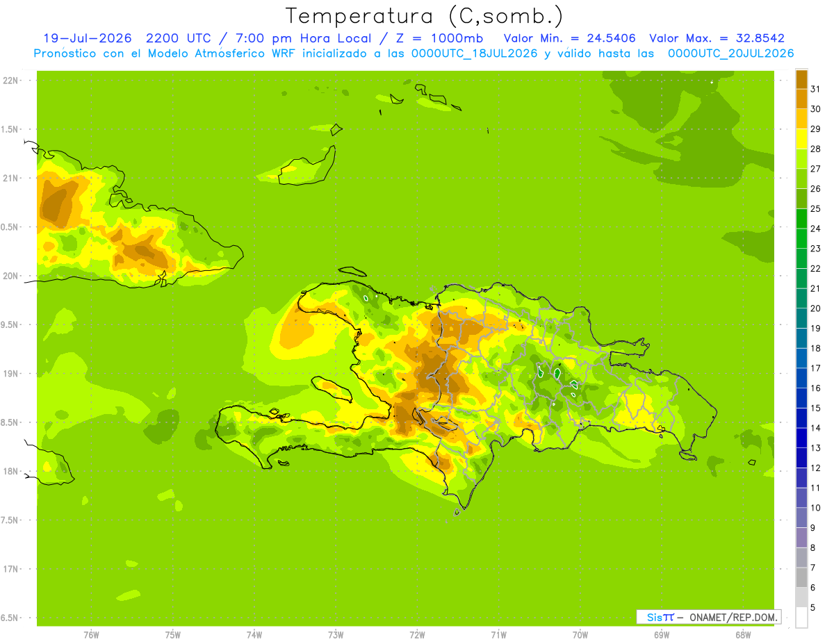Screen dimensions: 834x644
Task: Click the color scale label "10"
Action: [x=815, y=508]
